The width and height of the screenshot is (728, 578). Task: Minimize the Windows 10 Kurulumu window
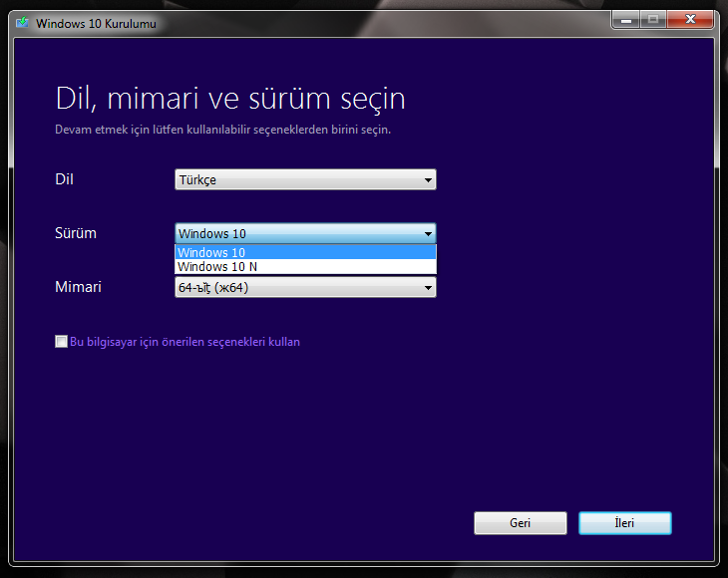coord(626,20)
